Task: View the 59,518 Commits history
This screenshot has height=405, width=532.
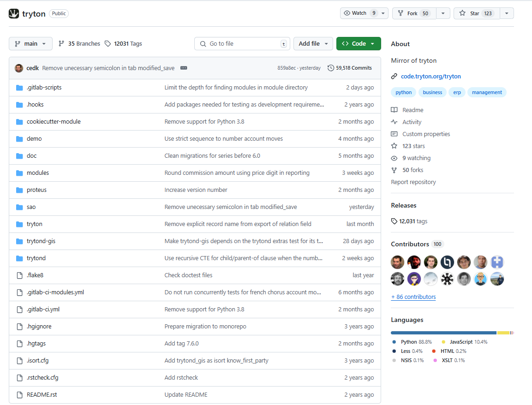Action: coord(350,68)
